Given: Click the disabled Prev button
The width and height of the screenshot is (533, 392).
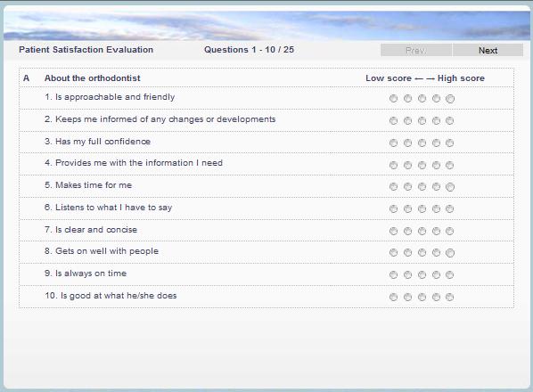Looking at the screenshot, I should [x=416, y=50].
